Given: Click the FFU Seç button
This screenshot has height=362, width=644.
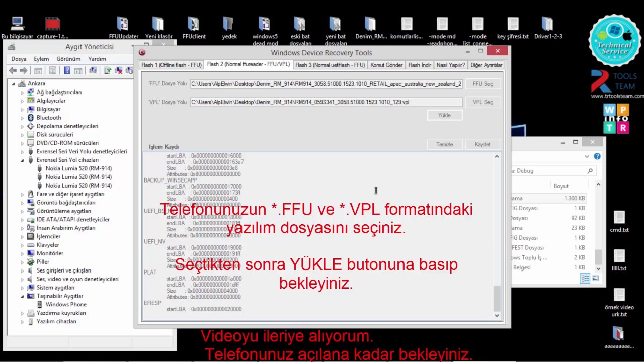Looking at the screenshot, I should [483, 84].
